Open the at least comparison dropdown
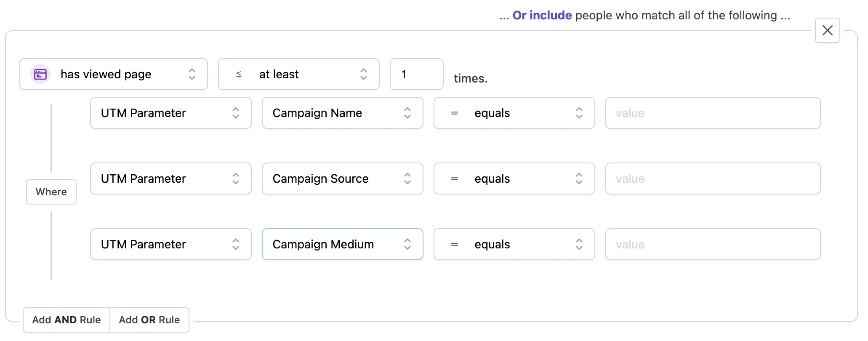The width and height of the screenshot is (868, 341). (x=298, y=75)
